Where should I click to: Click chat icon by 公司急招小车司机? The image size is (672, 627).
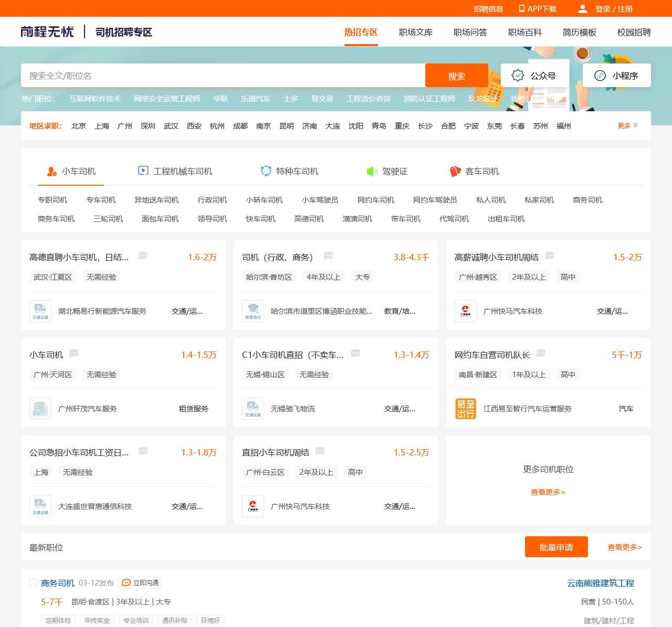pos(143,451)
